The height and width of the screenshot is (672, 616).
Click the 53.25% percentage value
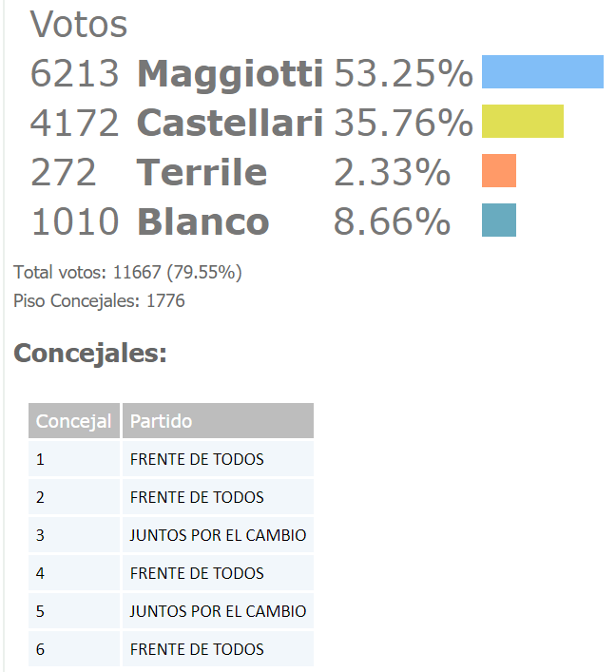click(x=403, y=73)
